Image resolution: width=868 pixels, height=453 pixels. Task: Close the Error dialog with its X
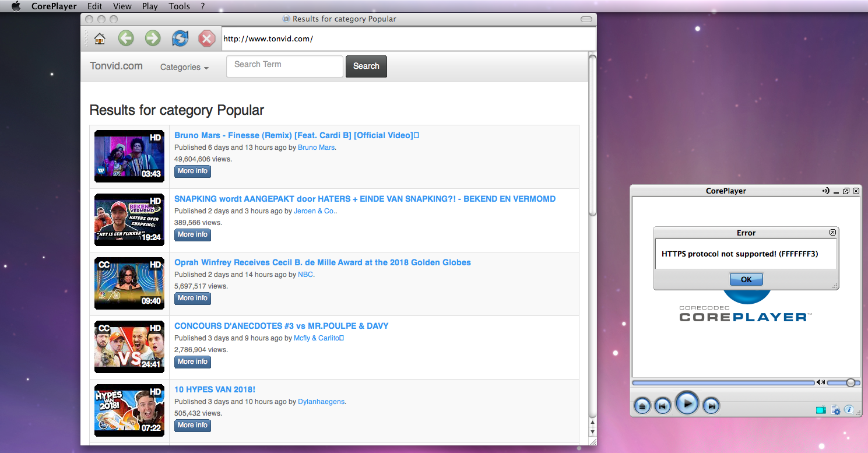click(832, 232)
